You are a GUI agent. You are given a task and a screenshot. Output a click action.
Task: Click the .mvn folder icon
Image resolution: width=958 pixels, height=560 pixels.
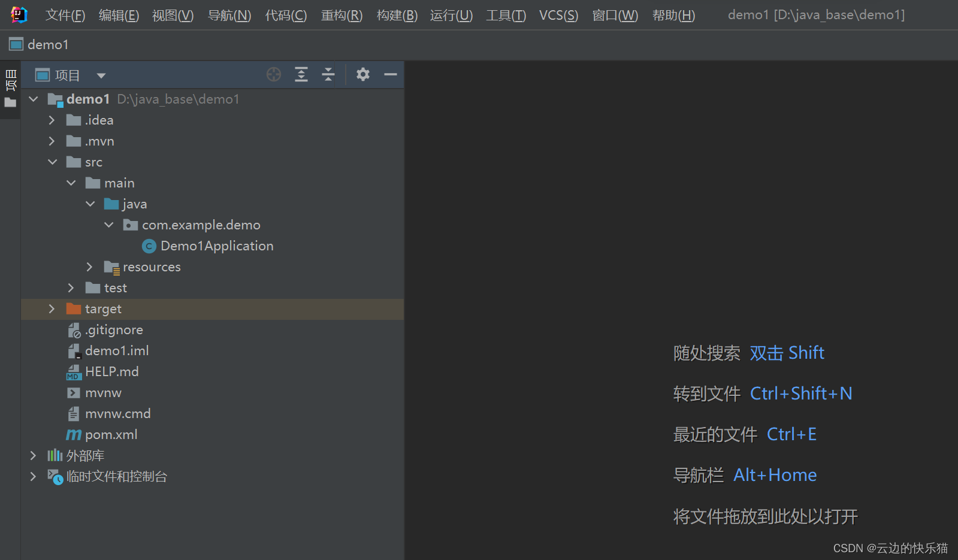(x=74, y=141)
